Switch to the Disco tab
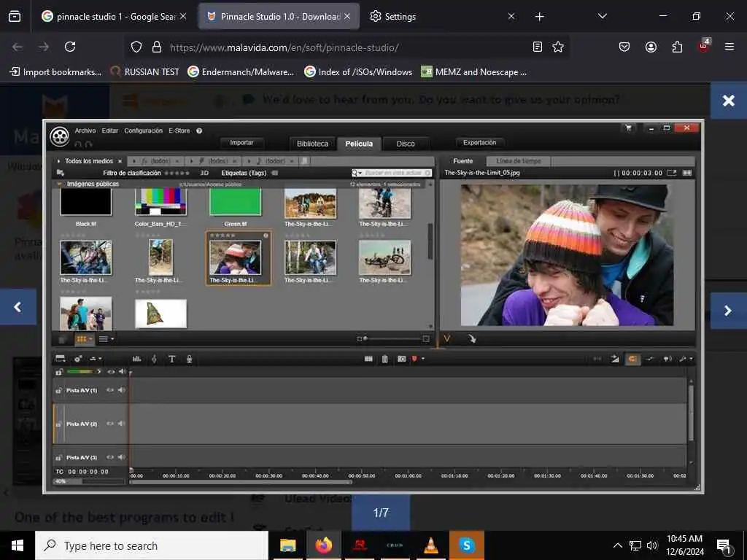 [406, 144]
